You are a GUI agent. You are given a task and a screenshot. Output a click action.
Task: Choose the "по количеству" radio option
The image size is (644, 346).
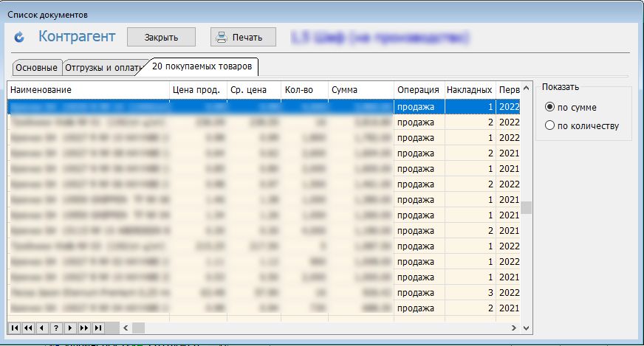click(549, 125)
